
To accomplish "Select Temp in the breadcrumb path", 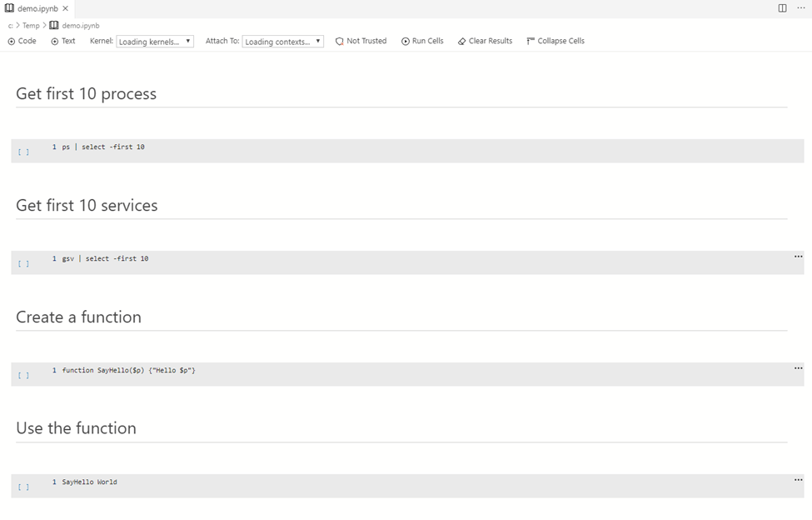I will tap(31, 25).
